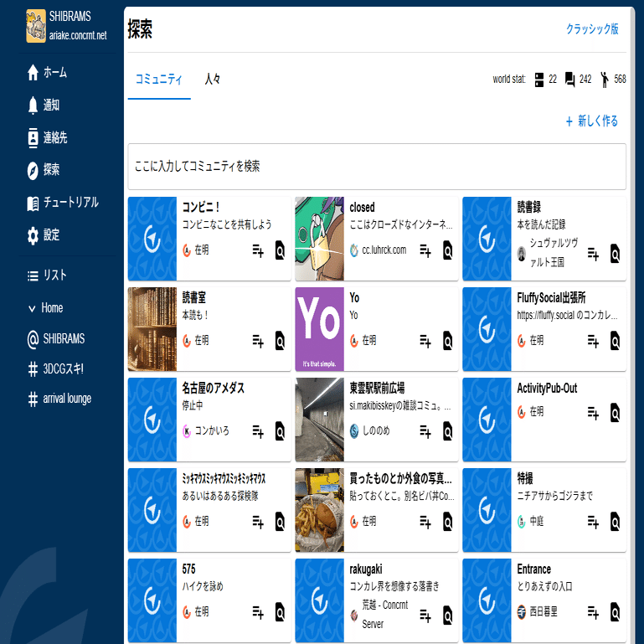Preview the 読書録 community

(615, 254)
